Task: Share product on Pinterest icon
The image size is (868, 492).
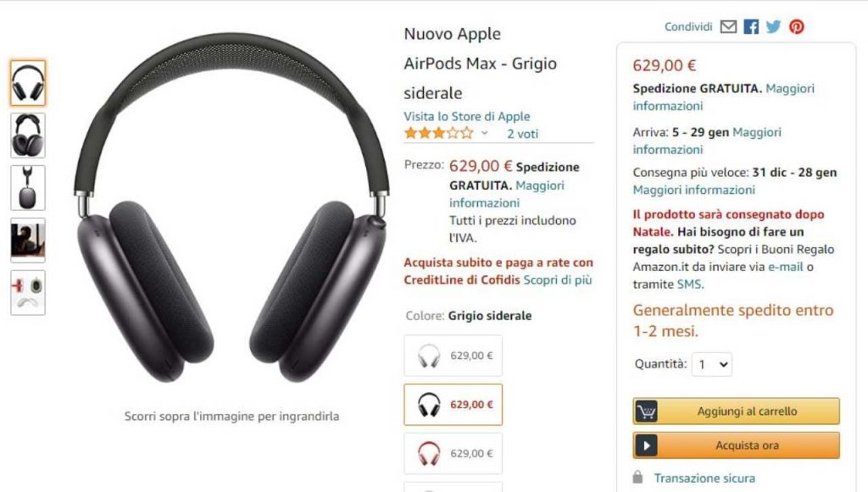Action: point(797,26)
